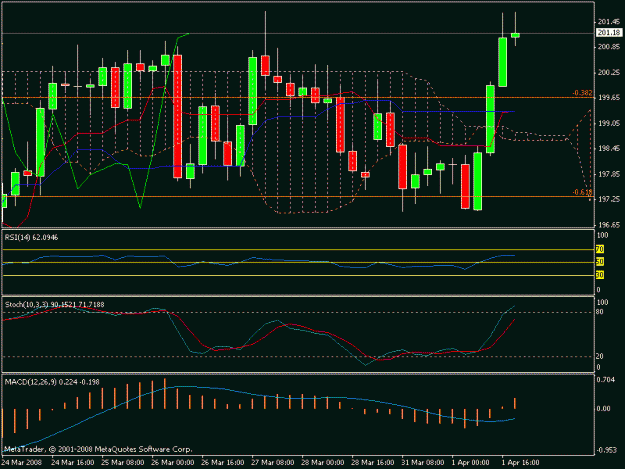Screen dimensions: 625x469
Task: Click the 24 Mar 16:00 time label
Action: (x=73, y=463)
